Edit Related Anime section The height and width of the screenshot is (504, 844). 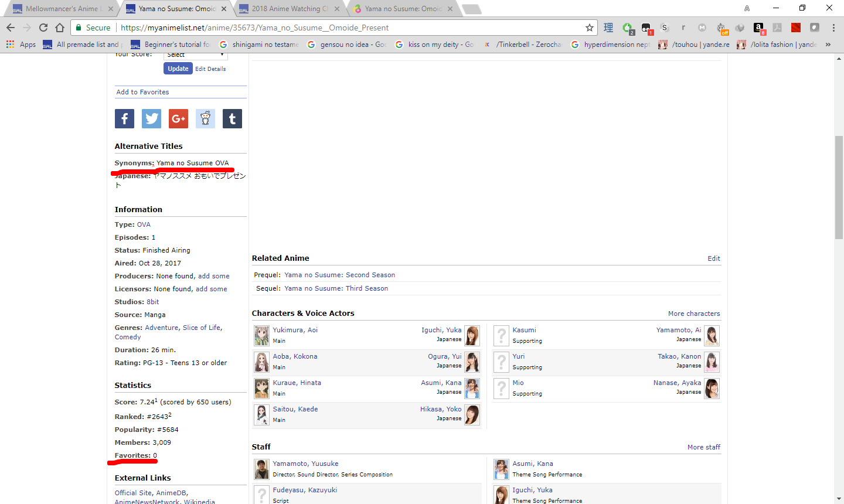click(x=714, y=258)
